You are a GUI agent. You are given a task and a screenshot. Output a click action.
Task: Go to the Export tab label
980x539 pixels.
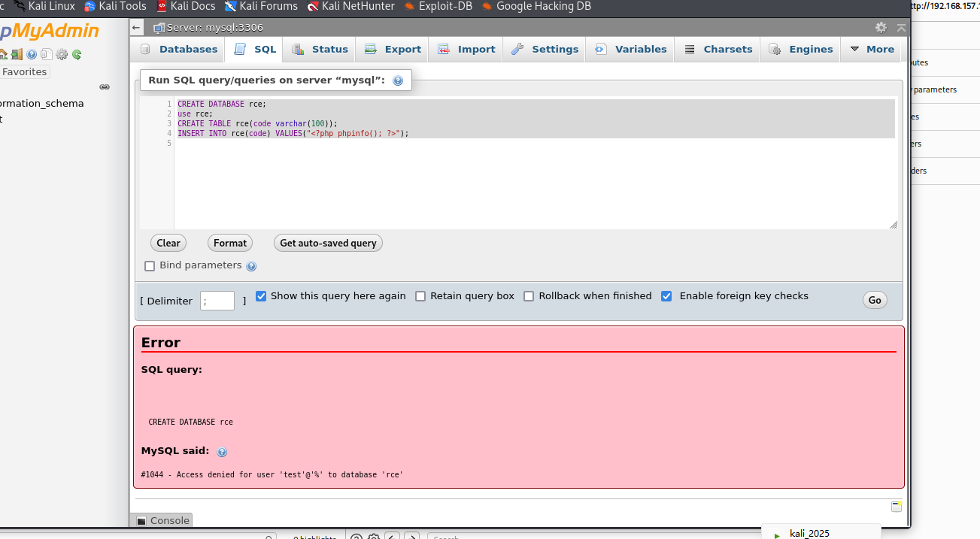(x=403, y=50)
